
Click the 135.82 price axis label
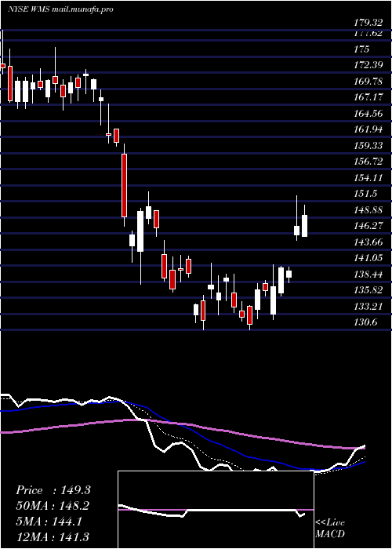(x=368, y=291)
